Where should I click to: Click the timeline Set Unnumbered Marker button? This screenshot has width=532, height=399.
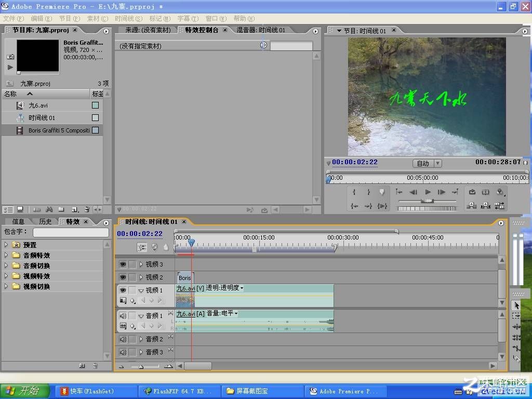(x=166, y=247)
